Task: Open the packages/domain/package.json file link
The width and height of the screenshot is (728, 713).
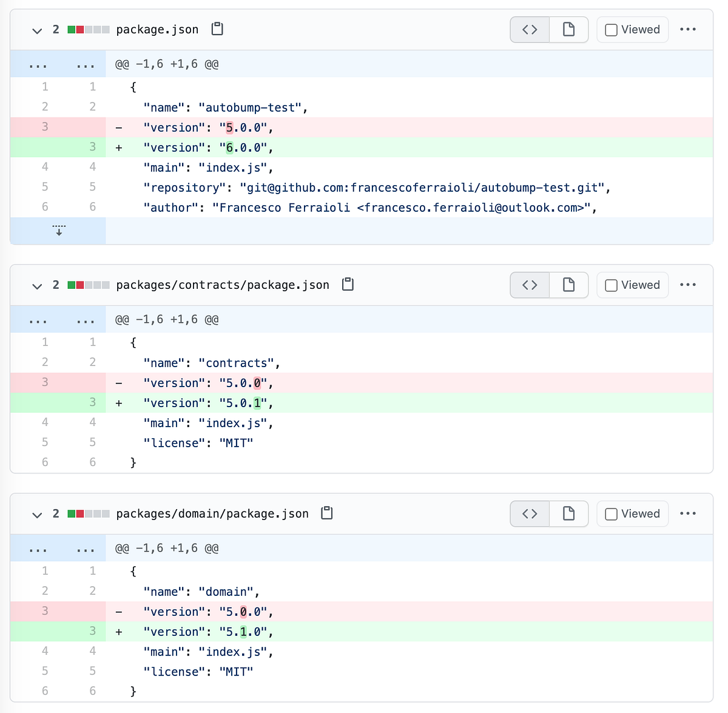Action: click(x=211, y=513)
